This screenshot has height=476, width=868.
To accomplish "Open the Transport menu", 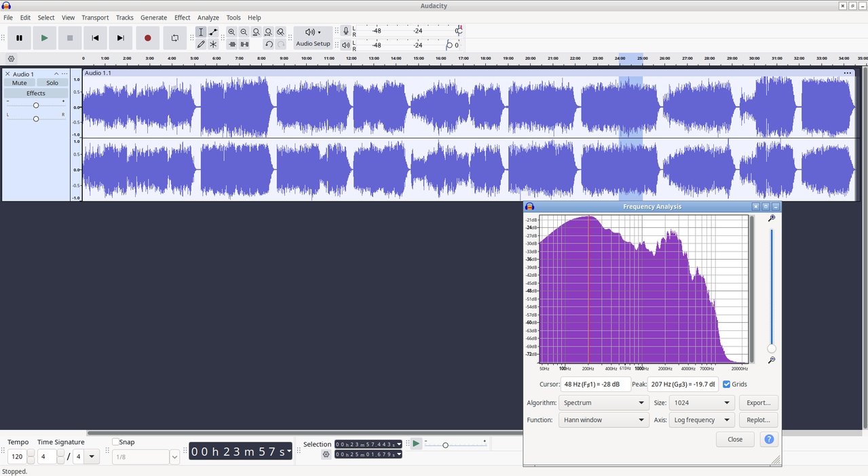I will pos(95,18).
